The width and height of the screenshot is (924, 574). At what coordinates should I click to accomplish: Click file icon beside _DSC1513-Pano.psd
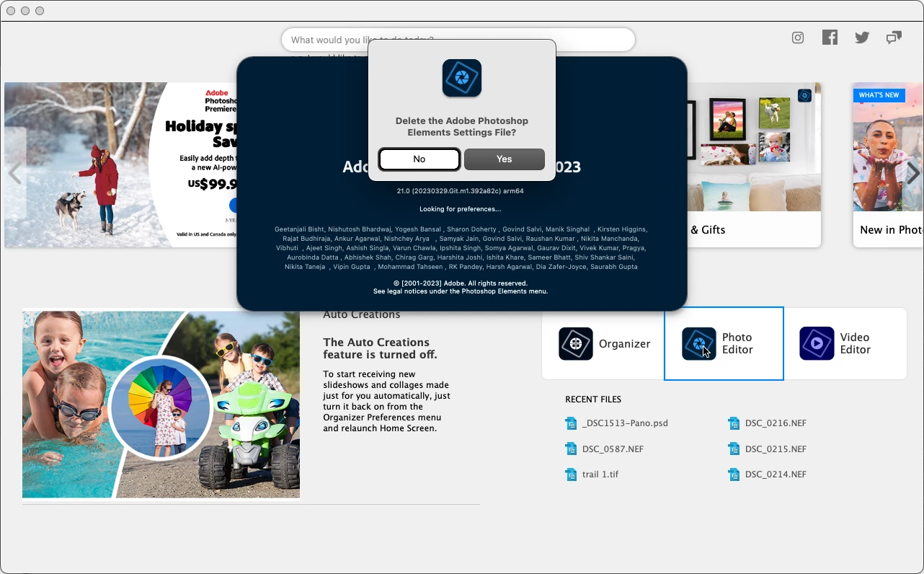coord(571,423)
